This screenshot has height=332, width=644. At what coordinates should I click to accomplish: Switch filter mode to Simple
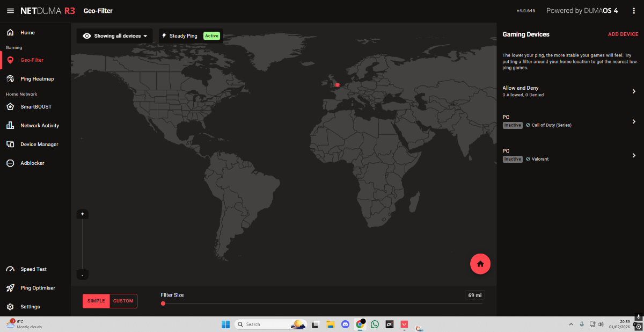[x=96, y=301]
